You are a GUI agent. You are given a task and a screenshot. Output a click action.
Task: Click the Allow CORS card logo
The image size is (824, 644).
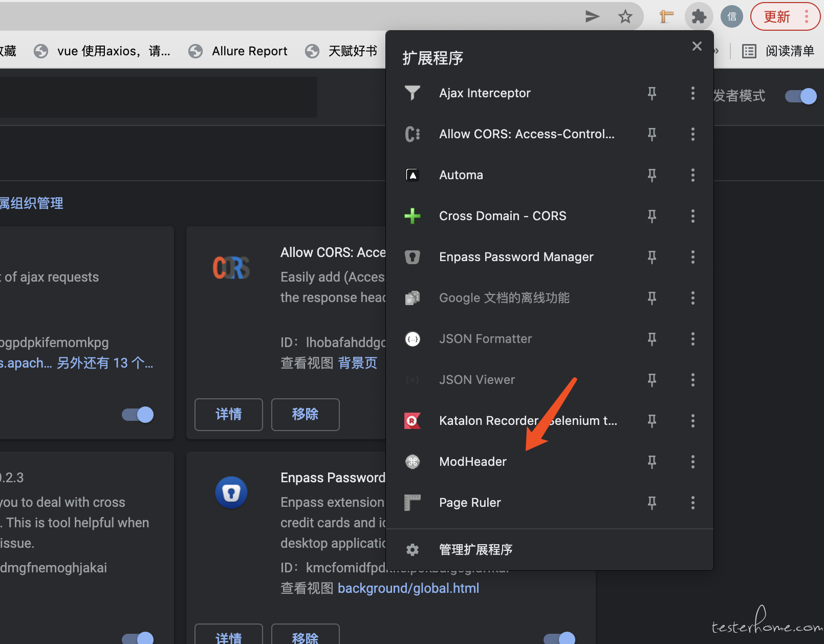231,267
